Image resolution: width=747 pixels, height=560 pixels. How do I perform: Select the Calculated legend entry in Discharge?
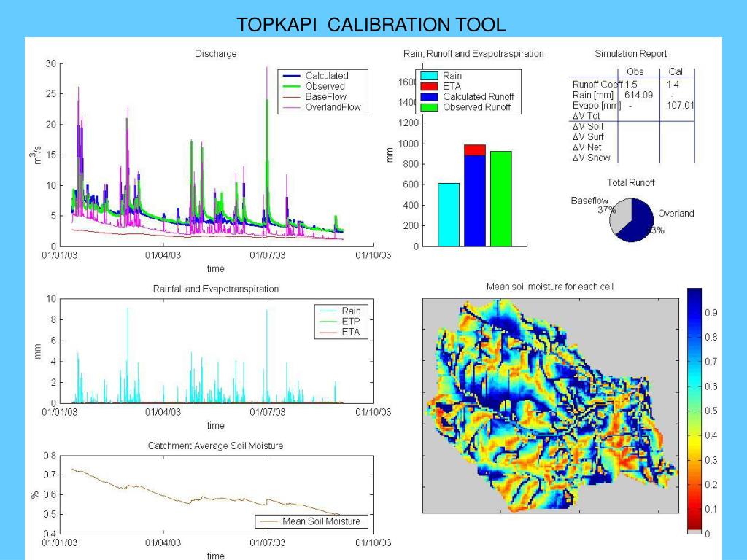pos(315,75)
